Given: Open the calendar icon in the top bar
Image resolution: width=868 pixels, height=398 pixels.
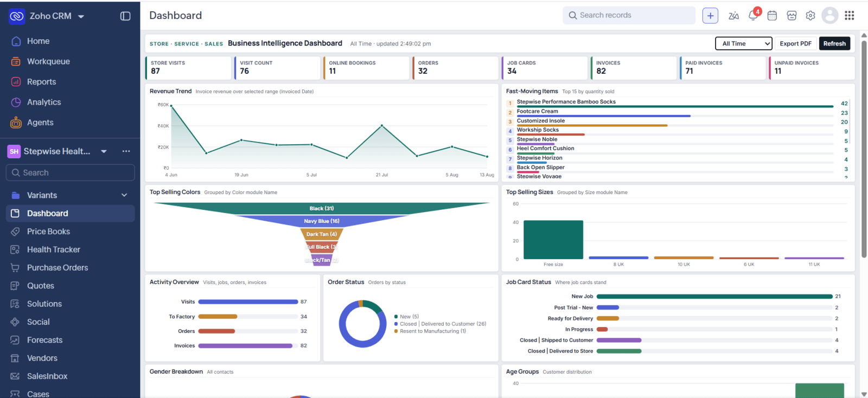Looking at the screenshot, I should (772, 16).
